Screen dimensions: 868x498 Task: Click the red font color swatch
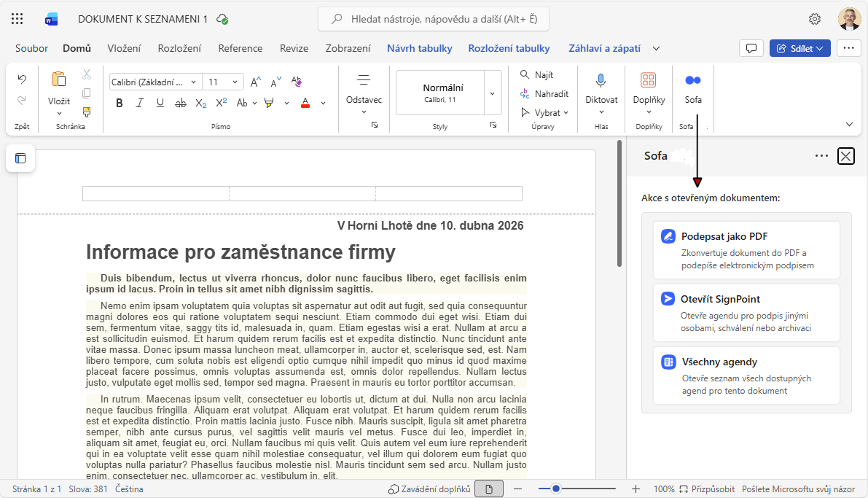pyautogui.click(x=305, y=103)
